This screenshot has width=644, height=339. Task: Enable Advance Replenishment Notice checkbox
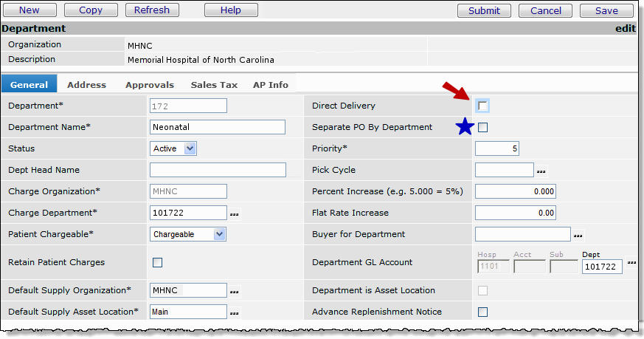tap(482, 312)
